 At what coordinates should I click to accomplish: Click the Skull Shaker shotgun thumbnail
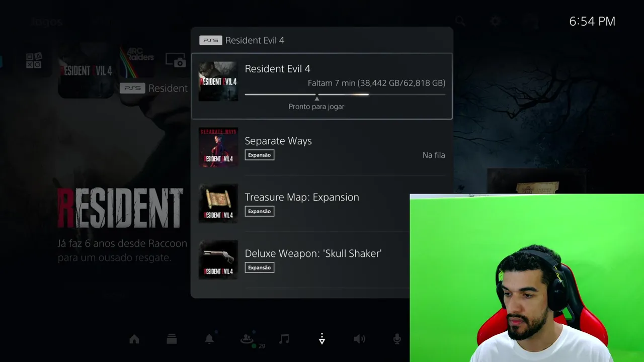click(218, 260)
